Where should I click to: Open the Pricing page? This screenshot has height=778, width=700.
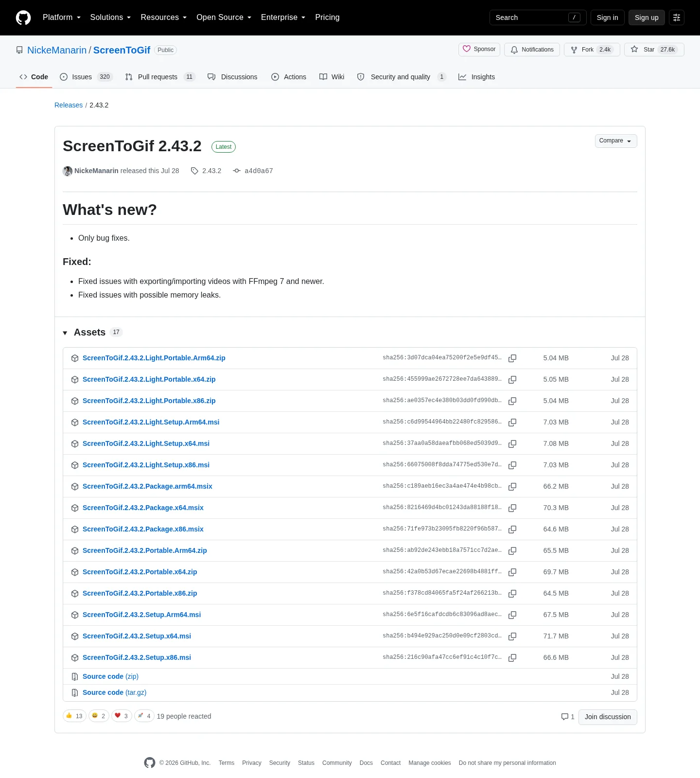point(327,18)
